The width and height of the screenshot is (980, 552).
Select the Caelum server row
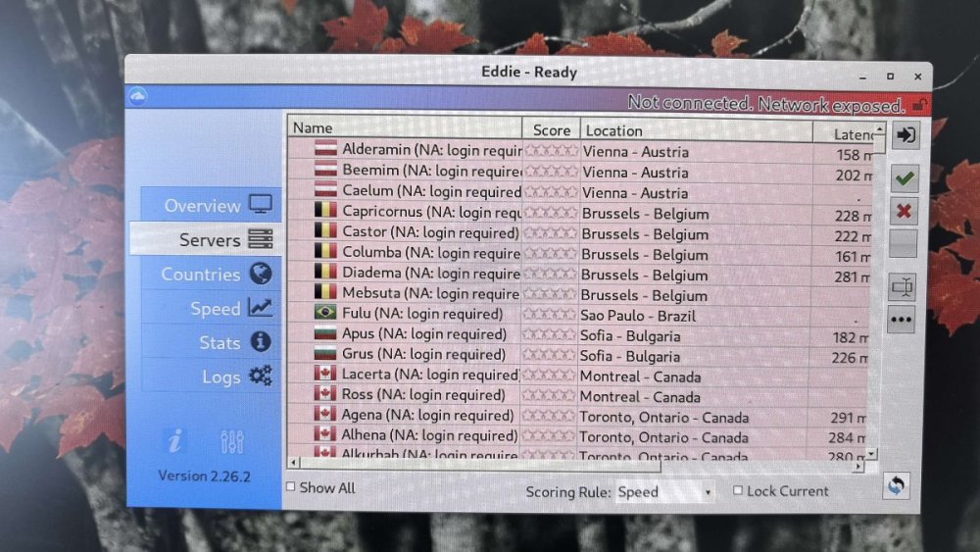pyautogui.click(x=579, y=192)
